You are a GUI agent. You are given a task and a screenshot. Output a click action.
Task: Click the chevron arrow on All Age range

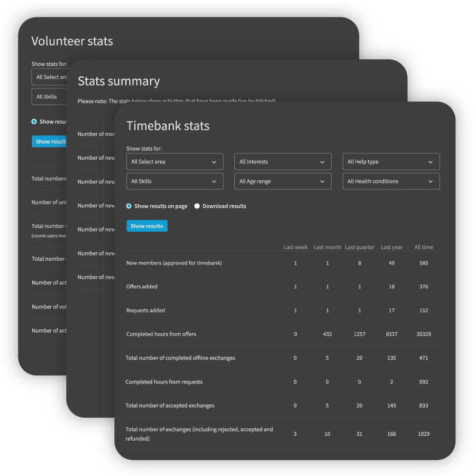point(322,181)
